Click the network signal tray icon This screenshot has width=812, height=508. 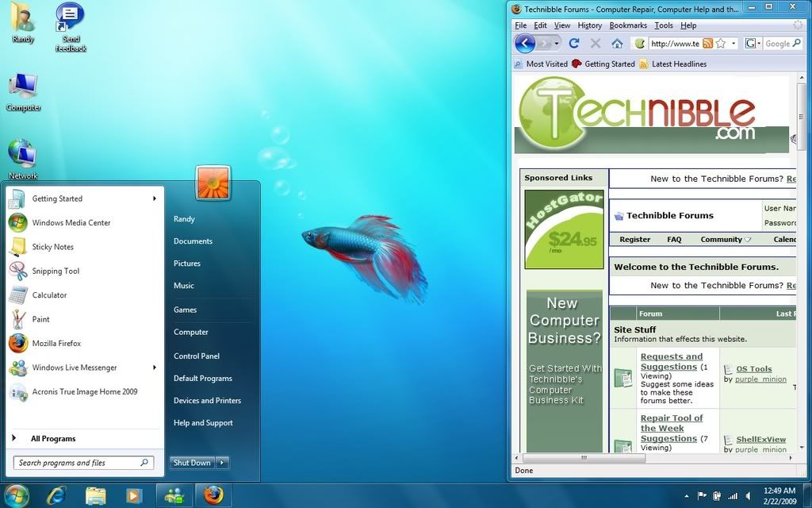coord(733,495)
